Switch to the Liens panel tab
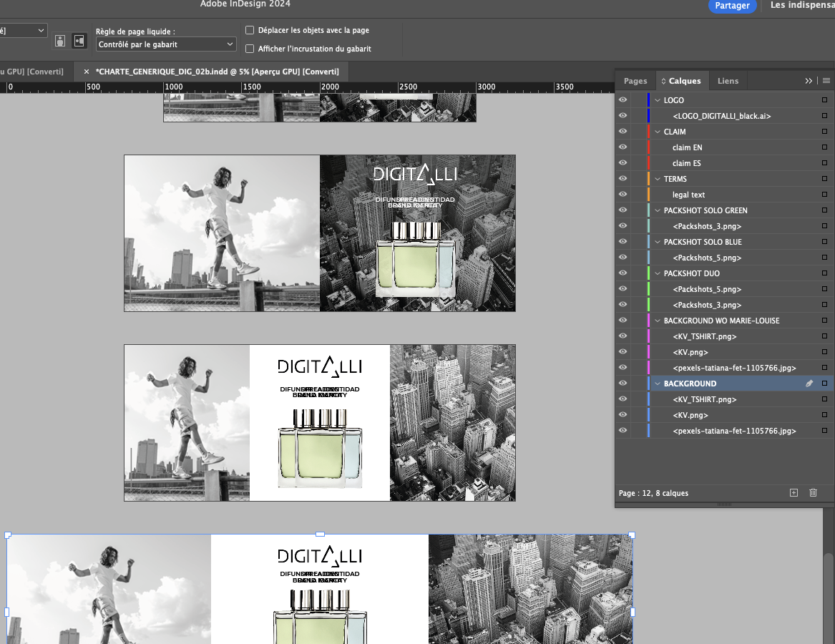 (x=728, y=81)
